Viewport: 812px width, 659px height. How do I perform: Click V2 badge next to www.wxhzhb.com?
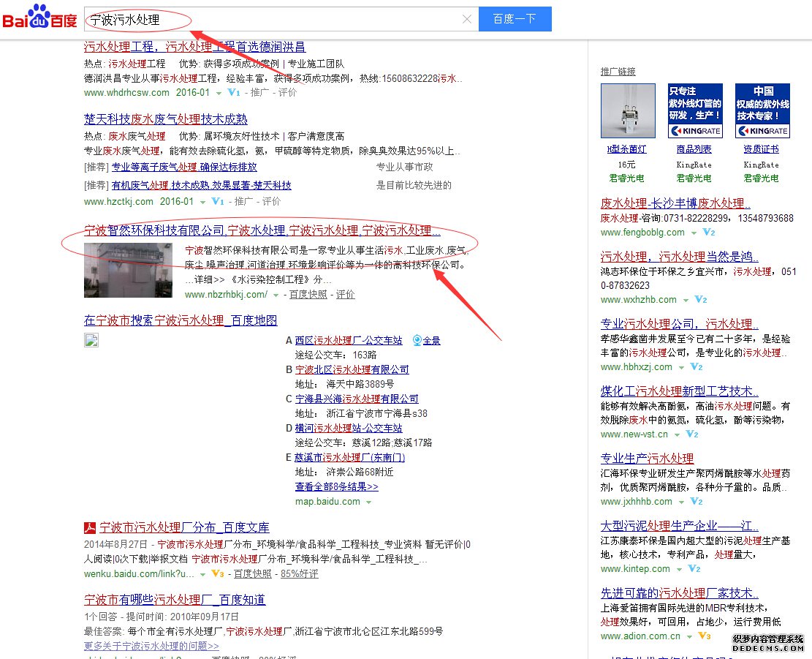pos(701,300)
